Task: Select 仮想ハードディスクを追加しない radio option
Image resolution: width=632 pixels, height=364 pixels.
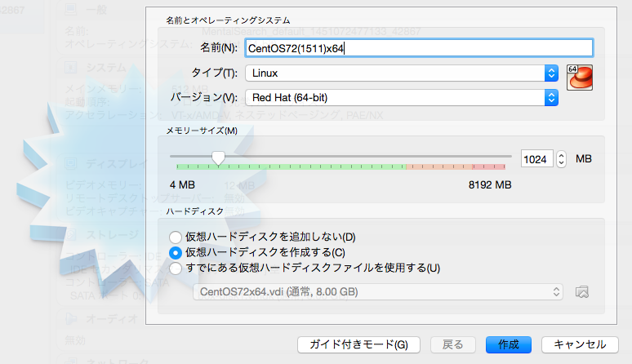Action: point(176,237)
